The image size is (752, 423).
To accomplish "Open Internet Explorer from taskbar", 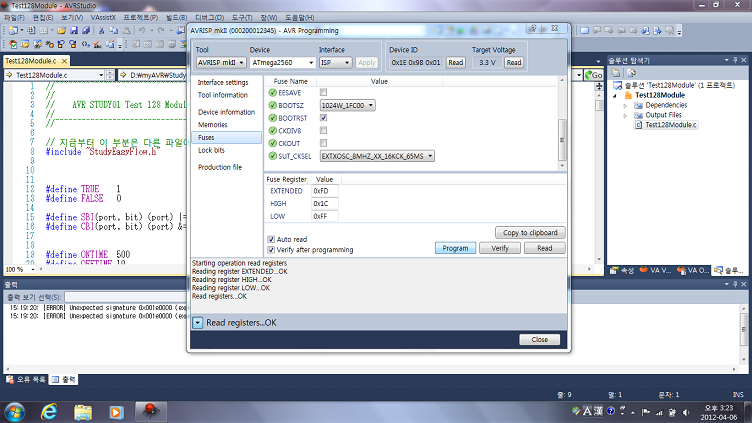I will 49,411.
